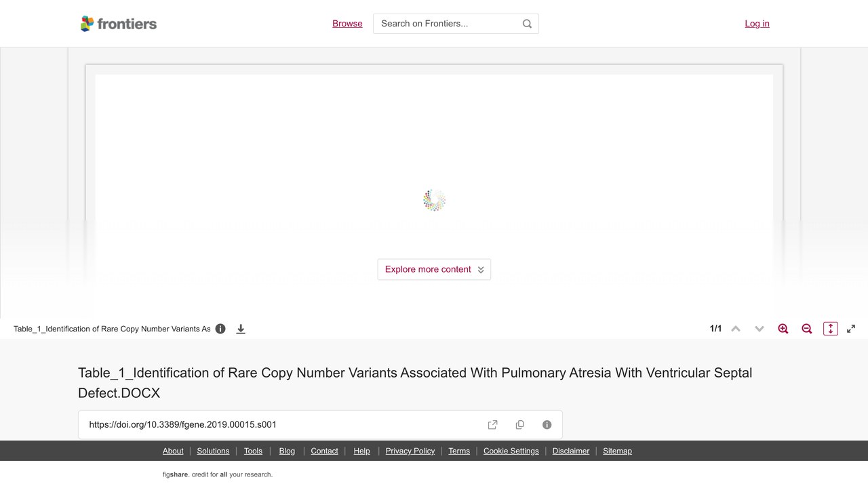This screenshot has width=868, height=488.
Task: Open the Blog footer link
Action: (287, 451)
